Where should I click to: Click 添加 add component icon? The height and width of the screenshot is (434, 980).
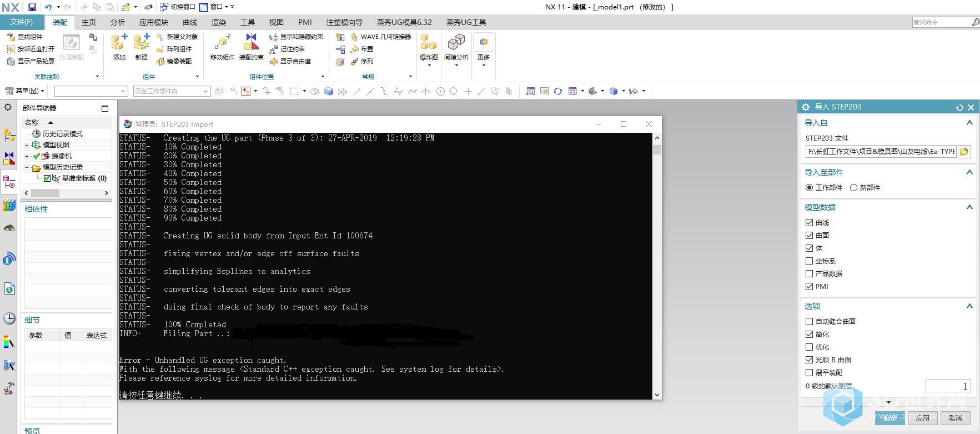119,47
